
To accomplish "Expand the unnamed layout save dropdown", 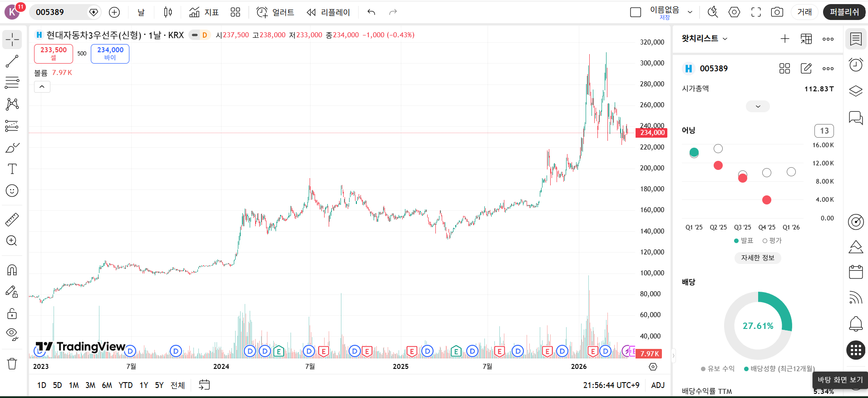I will tap(690, 12).
